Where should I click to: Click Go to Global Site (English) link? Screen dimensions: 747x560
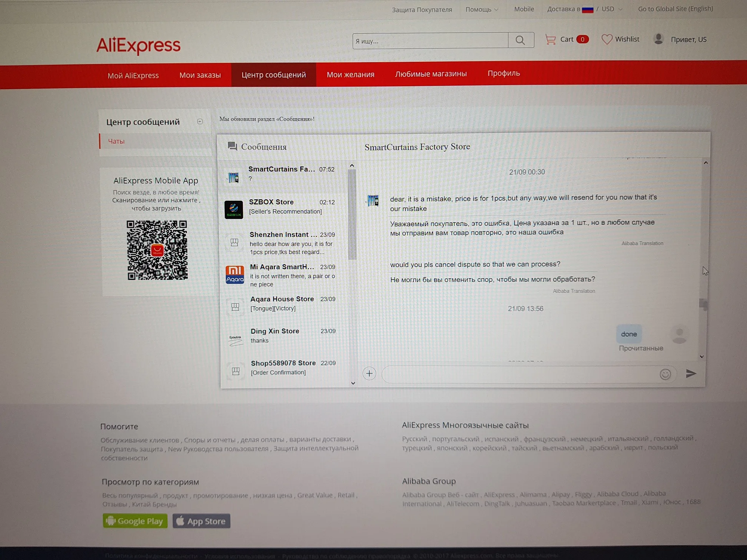(675, 9)
